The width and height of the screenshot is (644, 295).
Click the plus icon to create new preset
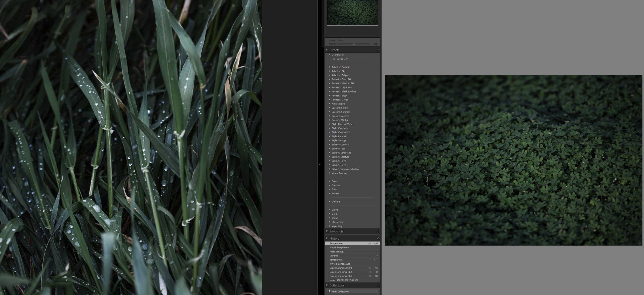(378, 50)
